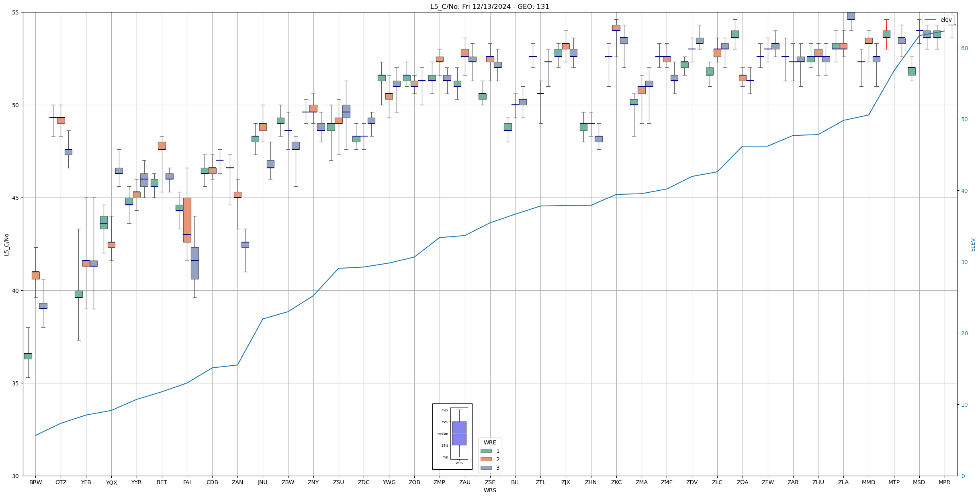Click the 55 tick on left axis
Screen dimensions: 980x497
(x=15, y=12)
